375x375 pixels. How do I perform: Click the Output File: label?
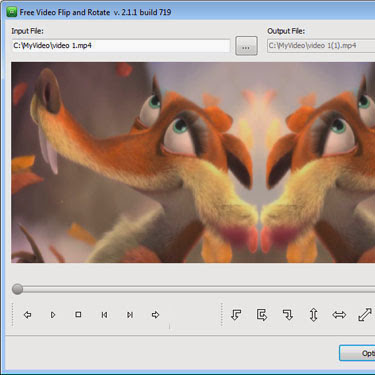pyautogui.click(x=286, y=31)
